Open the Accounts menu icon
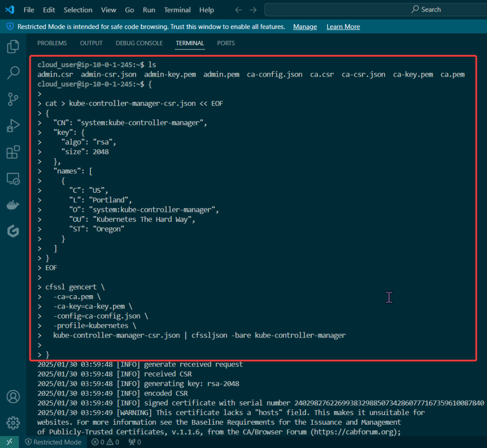This screenshot has width=487, height=448. [13, 396]
